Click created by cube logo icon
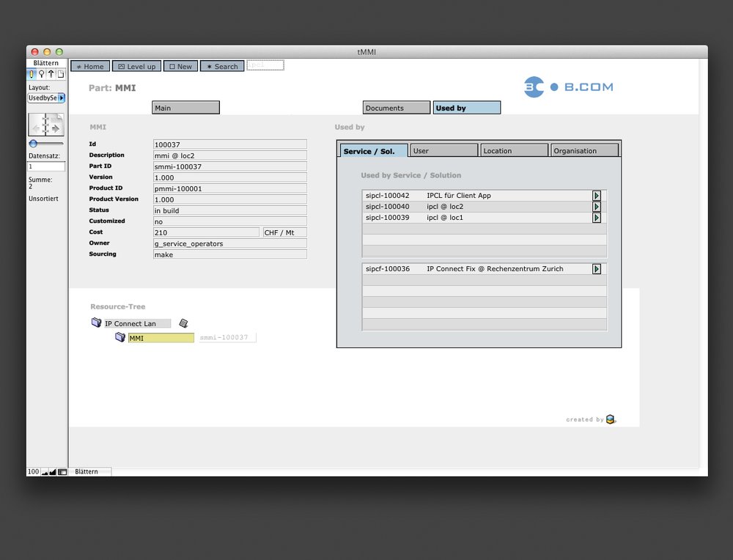The image size is (733, 560). click(611, 419)
